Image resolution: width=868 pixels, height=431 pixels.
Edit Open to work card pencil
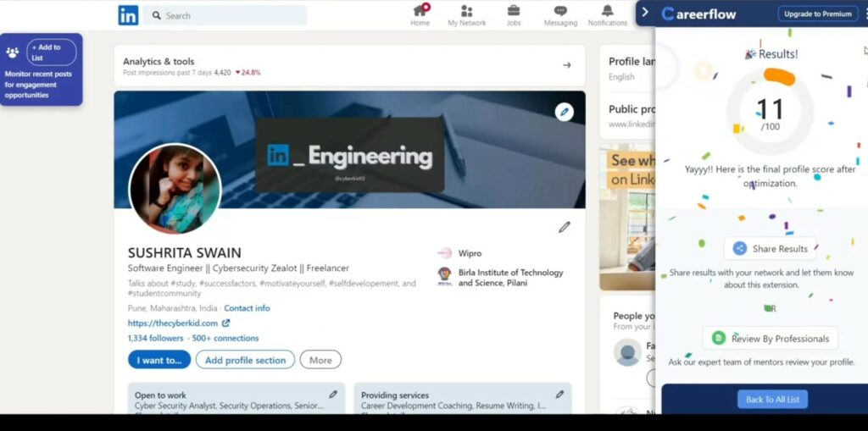coord(332,395)
